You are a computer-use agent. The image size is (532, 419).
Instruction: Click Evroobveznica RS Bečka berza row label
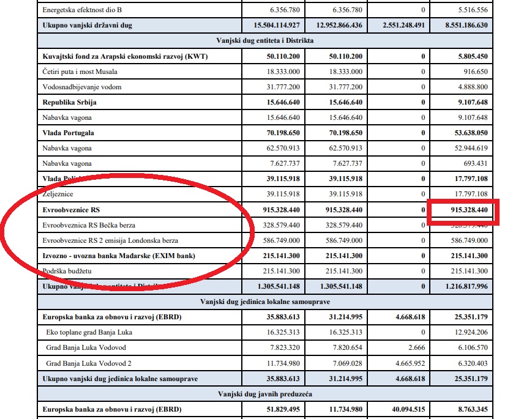point(89,225)
